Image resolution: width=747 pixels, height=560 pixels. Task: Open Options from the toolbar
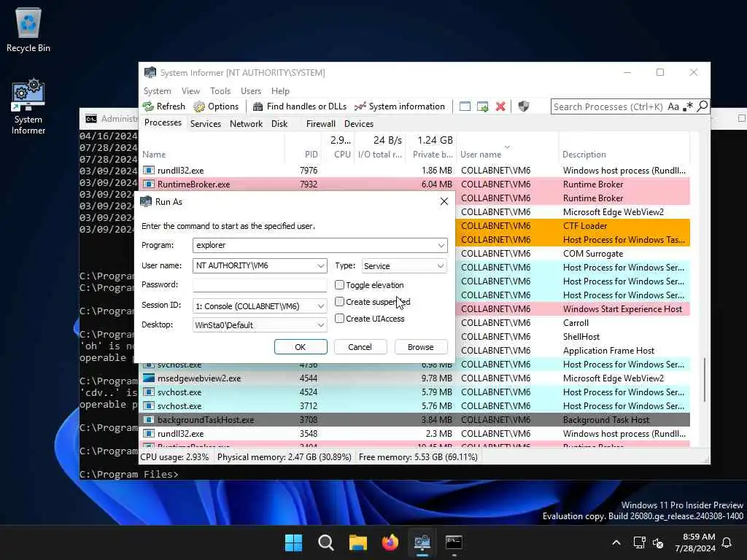(x=216, y=106)
